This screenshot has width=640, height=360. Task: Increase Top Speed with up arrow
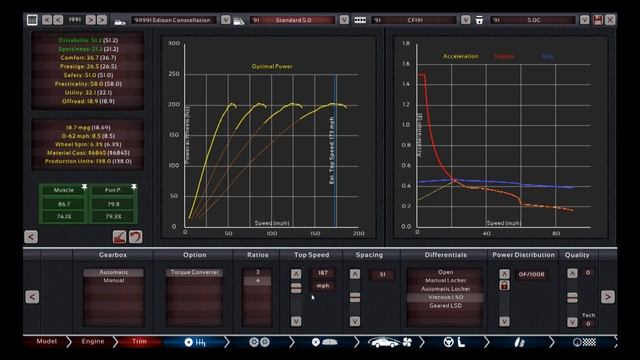(296, 274)
